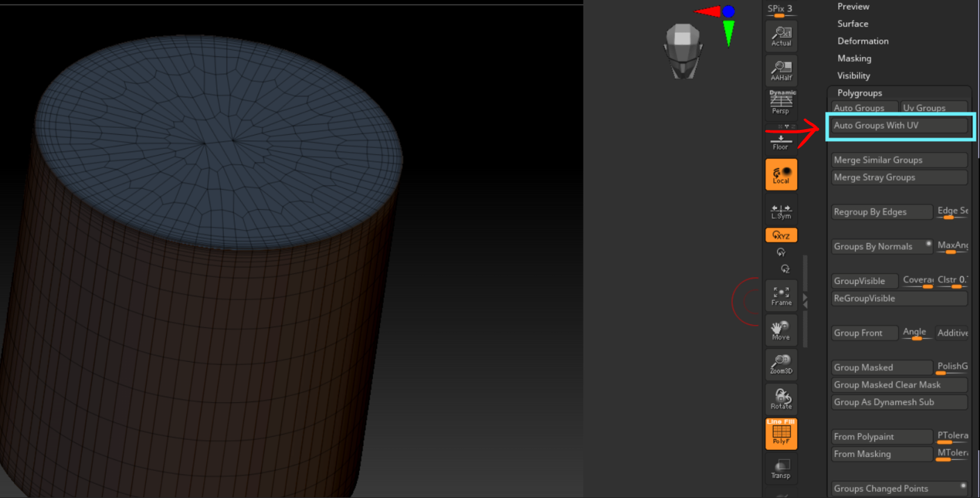Click Groups Changed Points button
Image resolution: width=980 pixels, height=498 pixels.
(x=899, y=489)
